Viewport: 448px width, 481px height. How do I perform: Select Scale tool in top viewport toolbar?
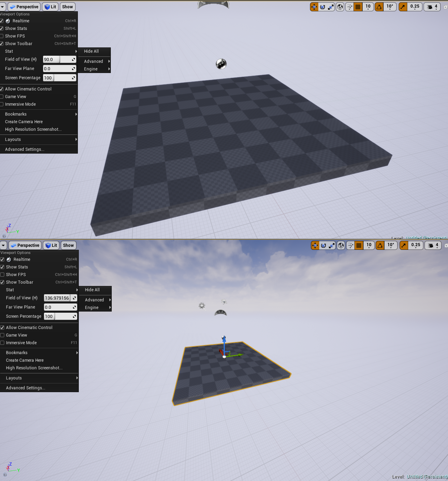(x=331, y=7)
